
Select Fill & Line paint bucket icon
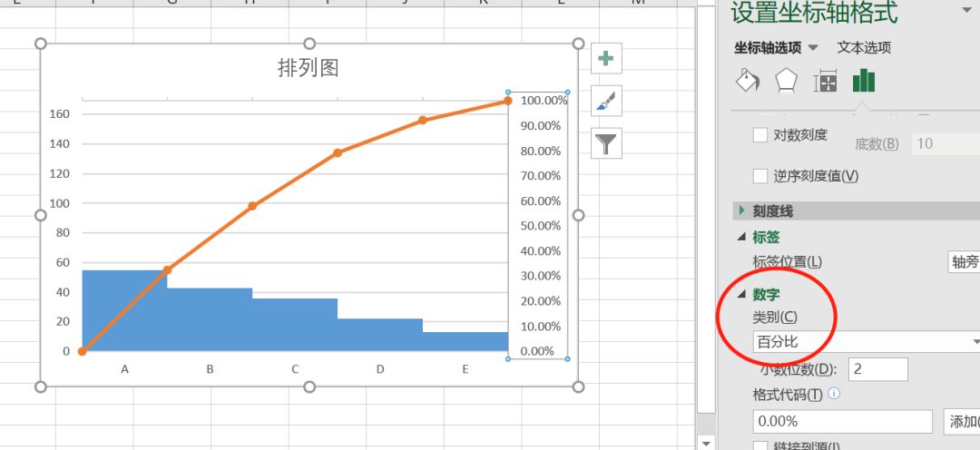coord(748,81)
